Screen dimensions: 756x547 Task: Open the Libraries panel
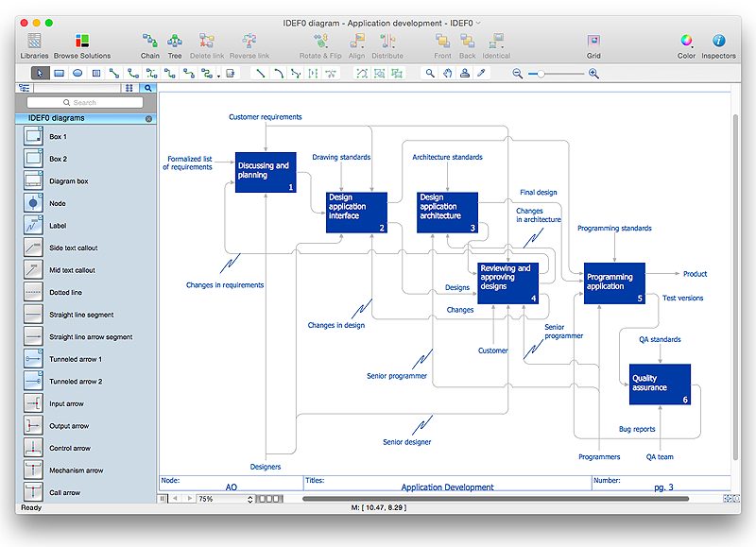[34, 42]
